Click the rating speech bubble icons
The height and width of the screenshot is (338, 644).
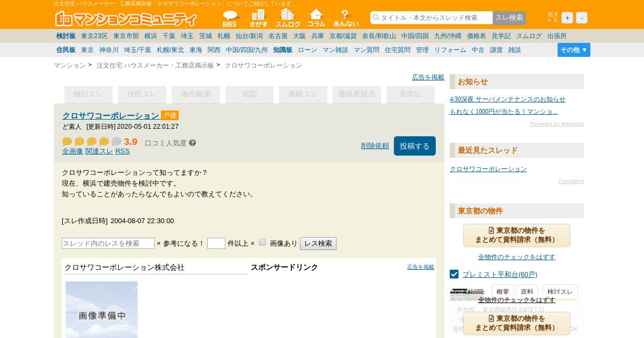point(92,142)
